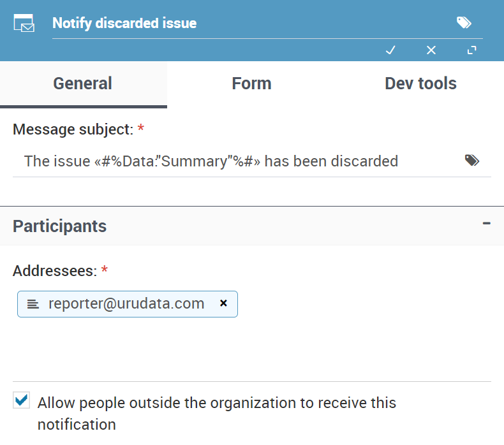Toggle allow people outside organization checkbox

click(x=21, y=400)
